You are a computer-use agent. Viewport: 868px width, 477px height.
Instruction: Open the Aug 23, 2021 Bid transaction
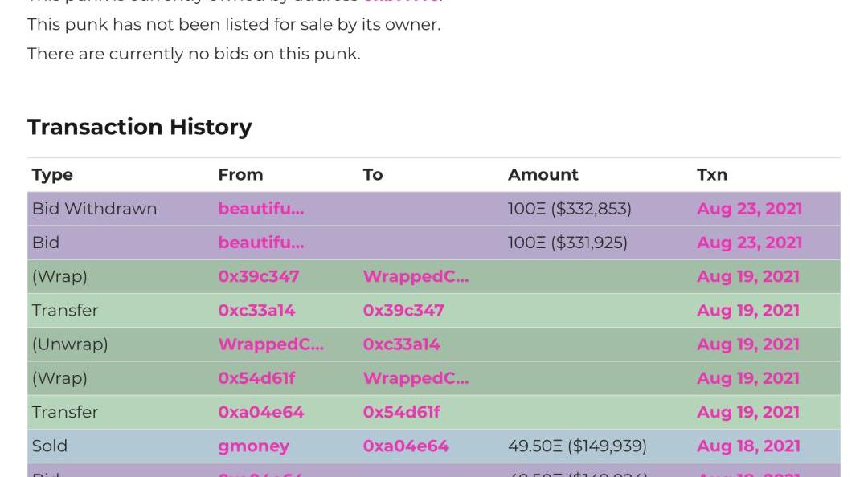749,243
